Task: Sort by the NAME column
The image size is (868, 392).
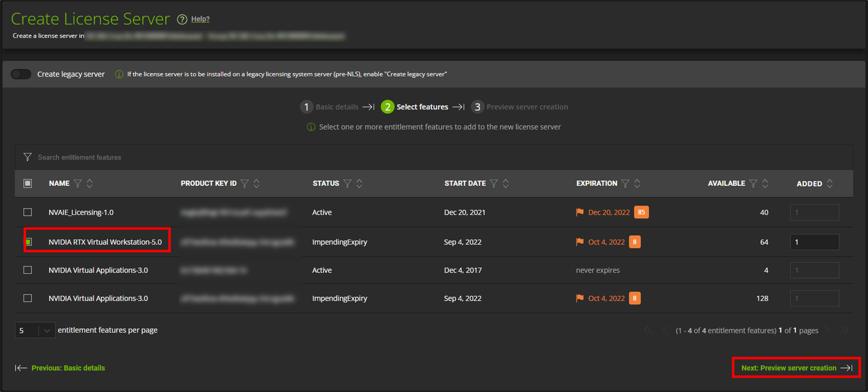Action: tap(90, 183)
